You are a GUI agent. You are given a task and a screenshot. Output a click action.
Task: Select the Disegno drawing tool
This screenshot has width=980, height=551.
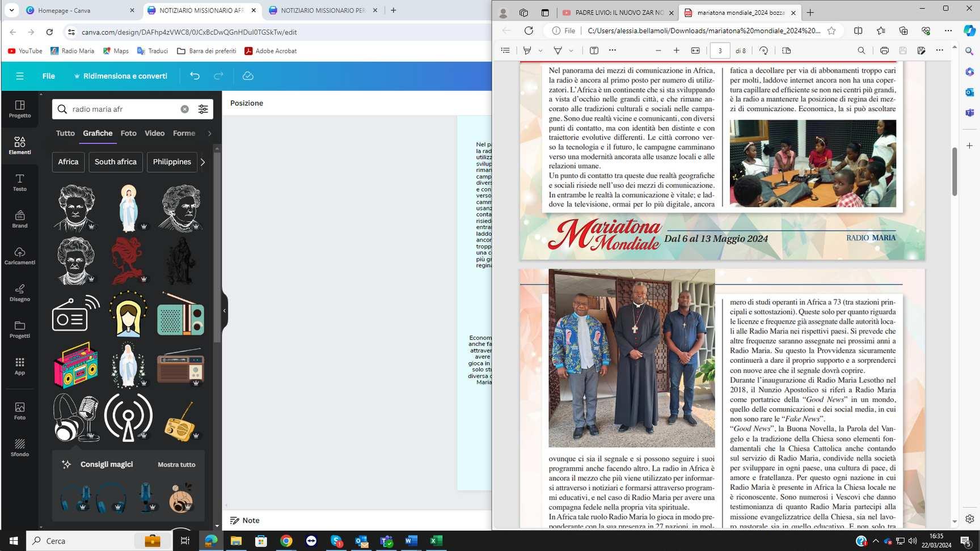[20, 293]
